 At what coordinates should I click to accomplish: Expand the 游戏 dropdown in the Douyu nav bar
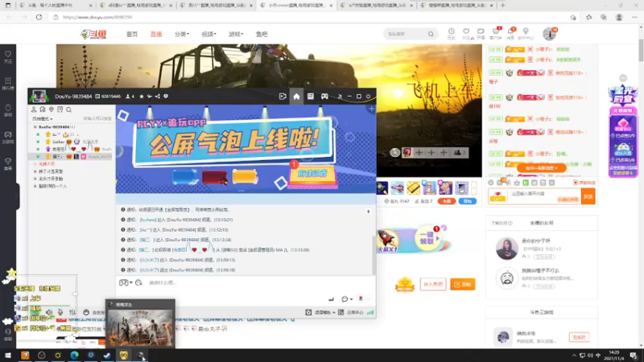(x=236, y=34)
